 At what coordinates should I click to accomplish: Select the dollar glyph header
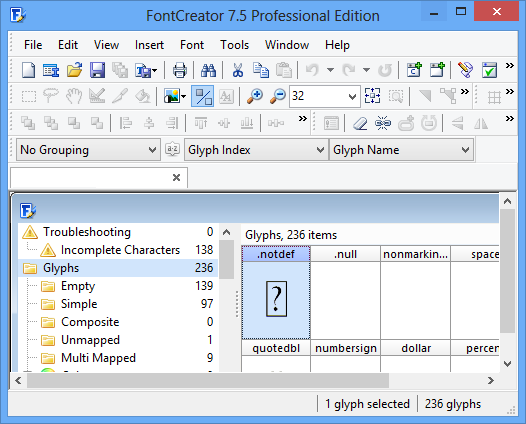[x=416, y=348]
